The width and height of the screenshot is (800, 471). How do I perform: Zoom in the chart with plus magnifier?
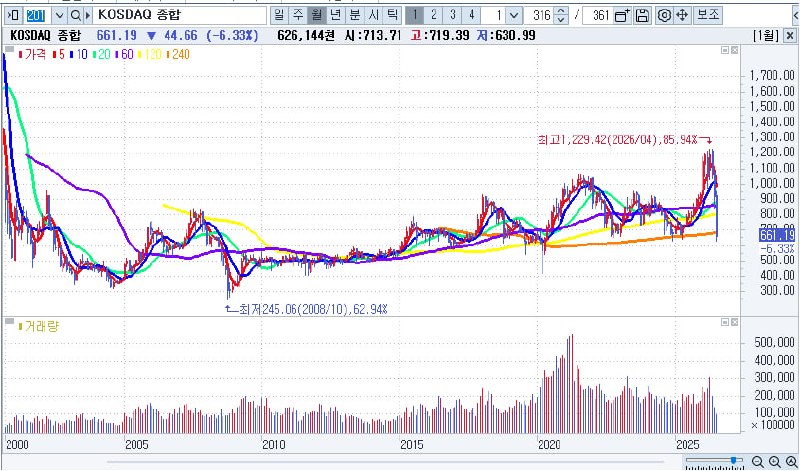[774, 462]
